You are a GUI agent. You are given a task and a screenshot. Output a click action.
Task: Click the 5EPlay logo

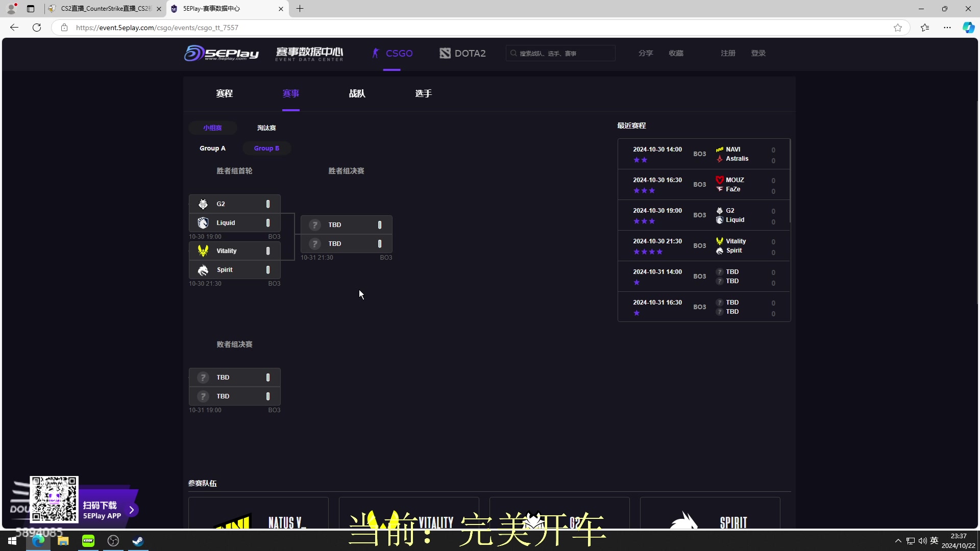tap(222, 53)
